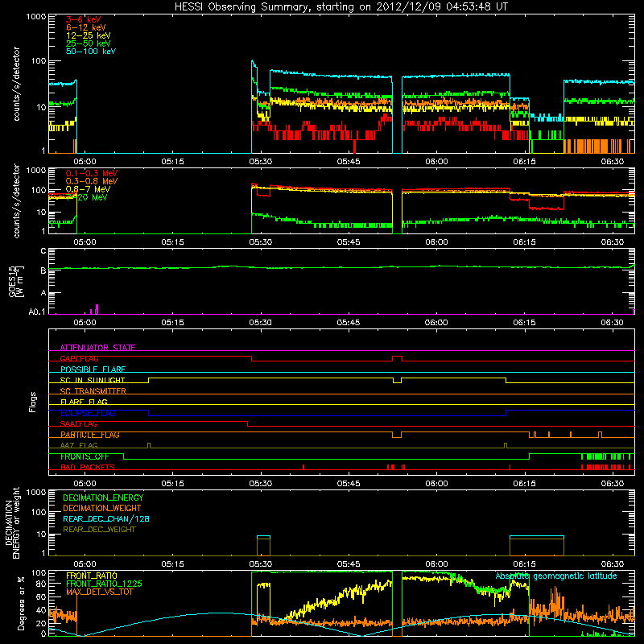
Task: Click the 06:15 time tick under decimation panel
Action: pos(524,564)
